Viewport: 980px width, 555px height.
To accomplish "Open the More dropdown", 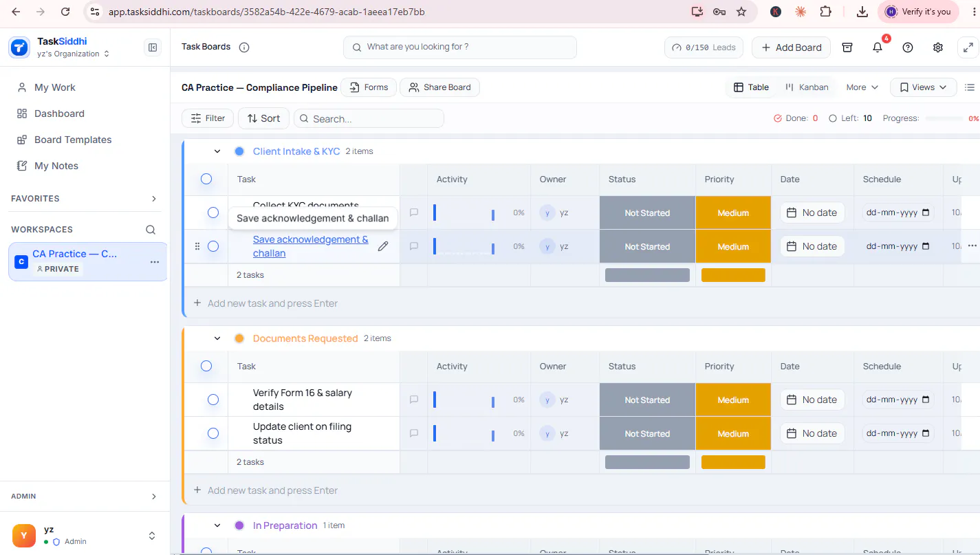I will pyautogui.click(x=862, y=87).
